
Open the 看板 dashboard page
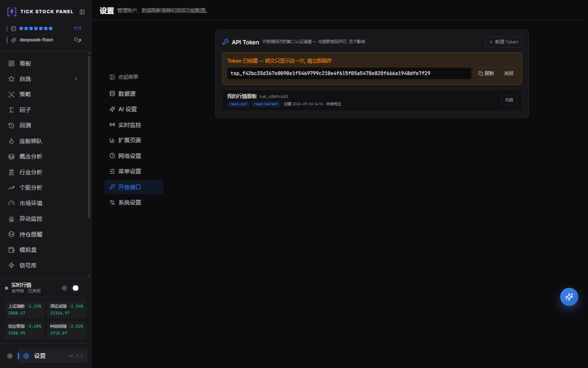pos(44,63)
